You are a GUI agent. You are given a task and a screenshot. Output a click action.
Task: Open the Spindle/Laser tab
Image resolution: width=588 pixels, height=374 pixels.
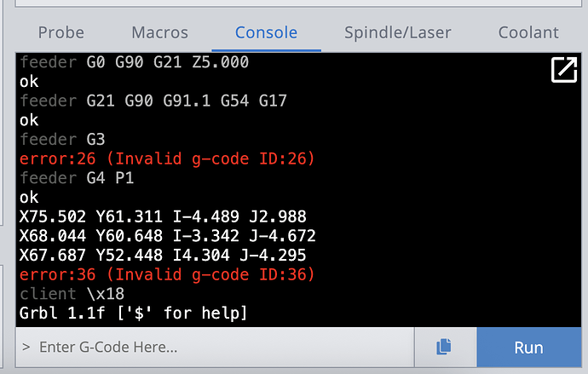pyautogui.click(x=398, y=32)
